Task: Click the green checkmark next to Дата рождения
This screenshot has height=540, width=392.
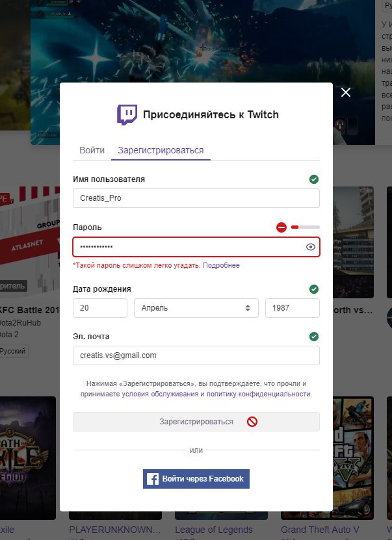Action: coord(314,289)
